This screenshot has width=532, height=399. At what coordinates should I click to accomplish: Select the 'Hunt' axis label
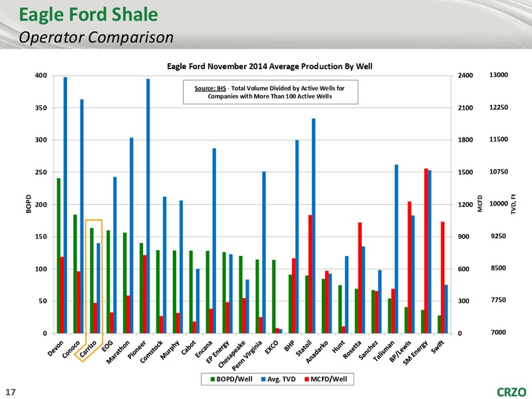point(339,346)
